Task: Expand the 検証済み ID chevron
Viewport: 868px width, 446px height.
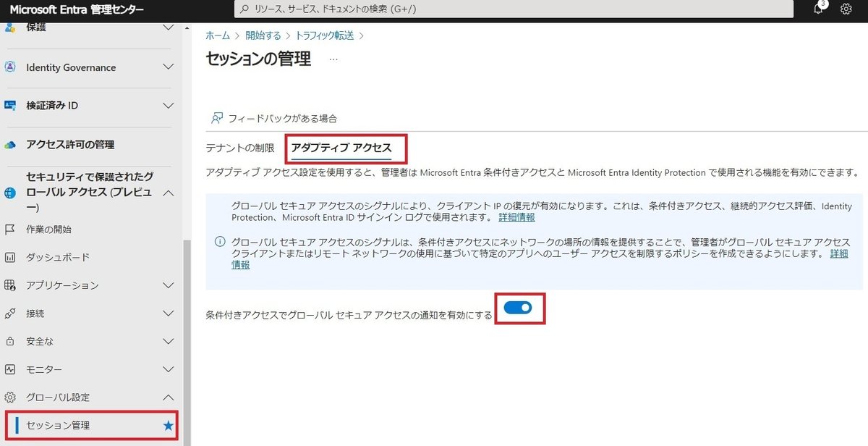Action: point(168,105)
